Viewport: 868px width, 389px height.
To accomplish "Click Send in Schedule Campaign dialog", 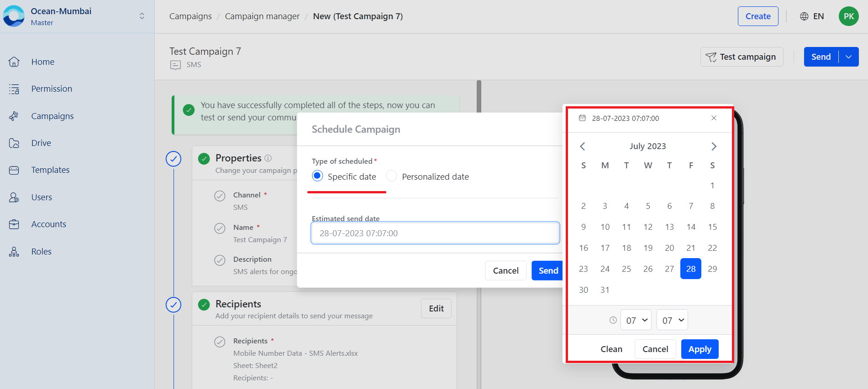I will tap(548, 270).
